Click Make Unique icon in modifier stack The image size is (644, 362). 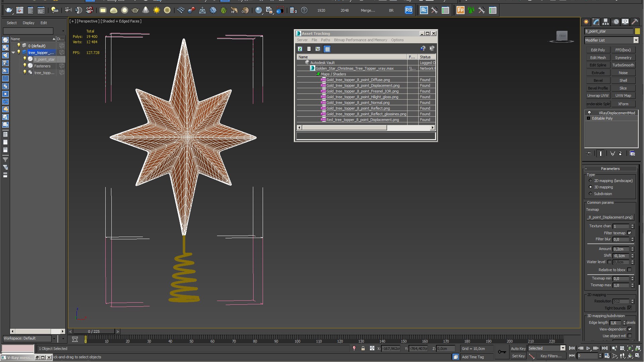[612, 154]
